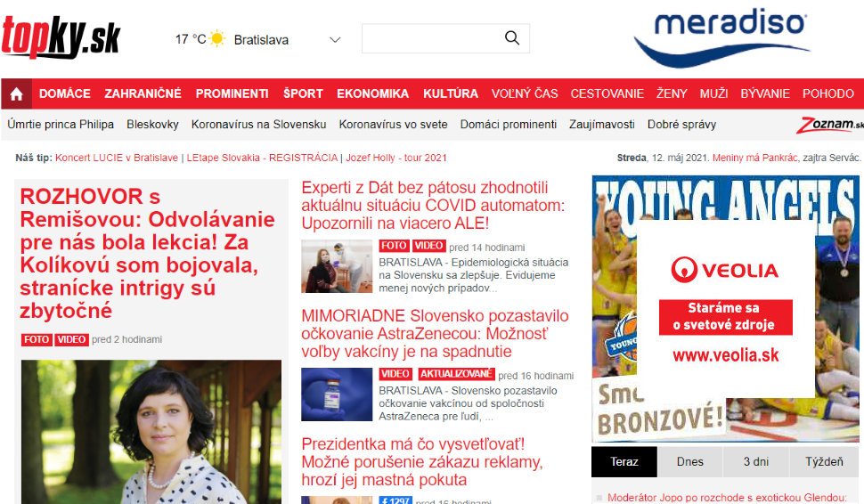Open the Koronavírus na Slovensku topic link
The width and height of the screenshot is (864, 504).
click(258, 125)
